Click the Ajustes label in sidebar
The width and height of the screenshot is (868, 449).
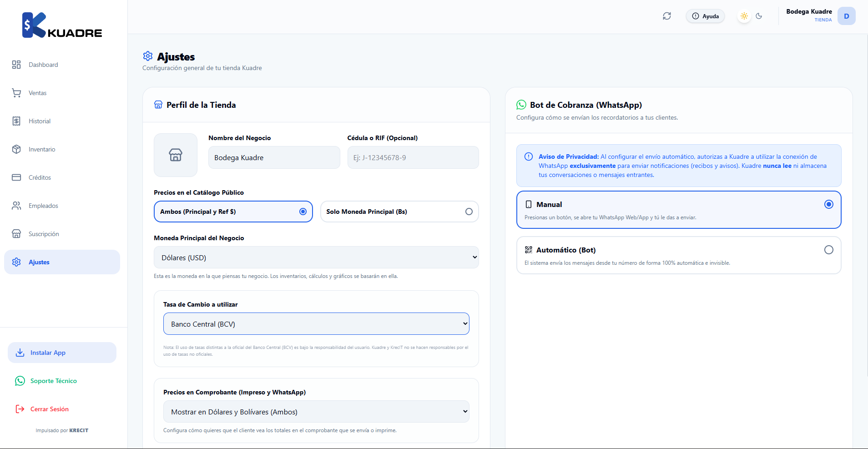[39, 262]
